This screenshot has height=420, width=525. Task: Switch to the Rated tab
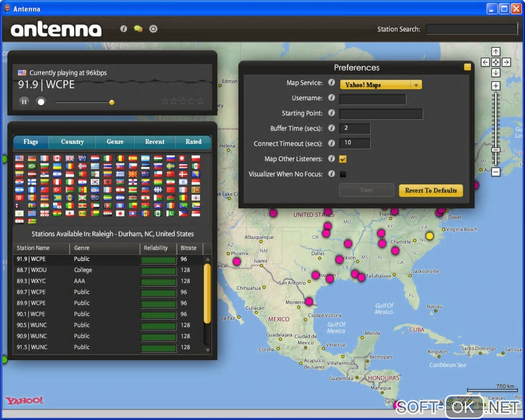194,142
